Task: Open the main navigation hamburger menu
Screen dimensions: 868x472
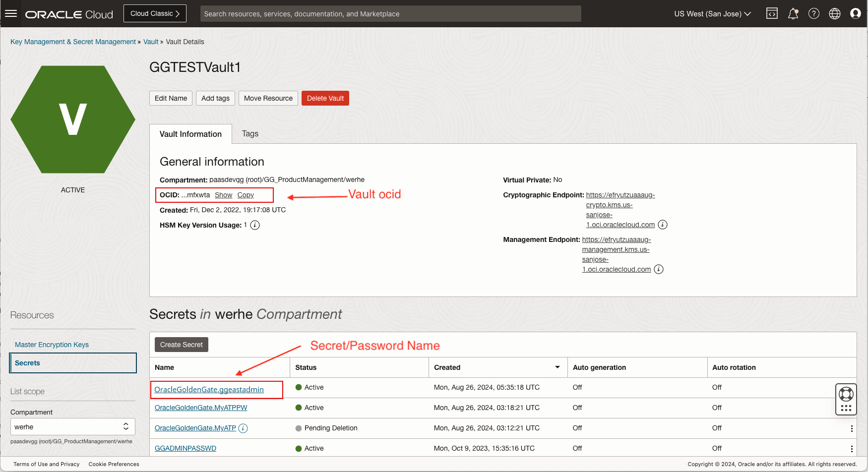Action: (11, 13)
